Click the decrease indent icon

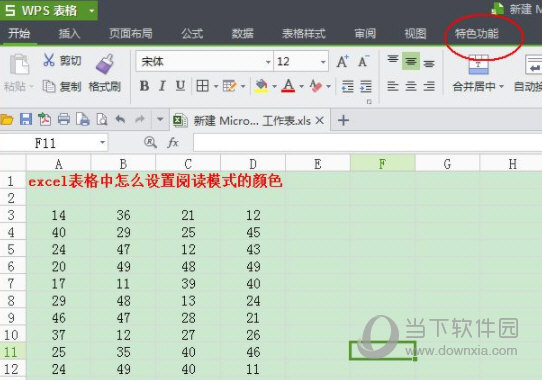pyautogui.click(x=347, y=86)
